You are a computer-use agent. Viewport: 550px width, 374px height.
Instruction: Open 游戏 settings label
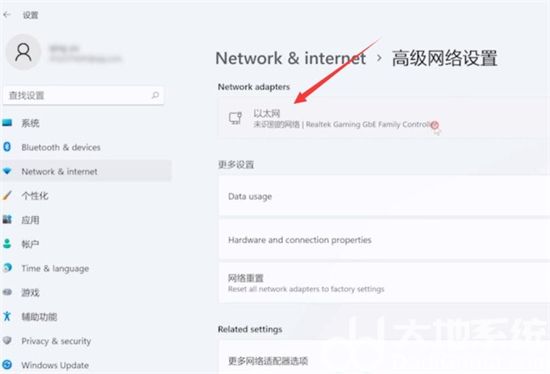31,293
